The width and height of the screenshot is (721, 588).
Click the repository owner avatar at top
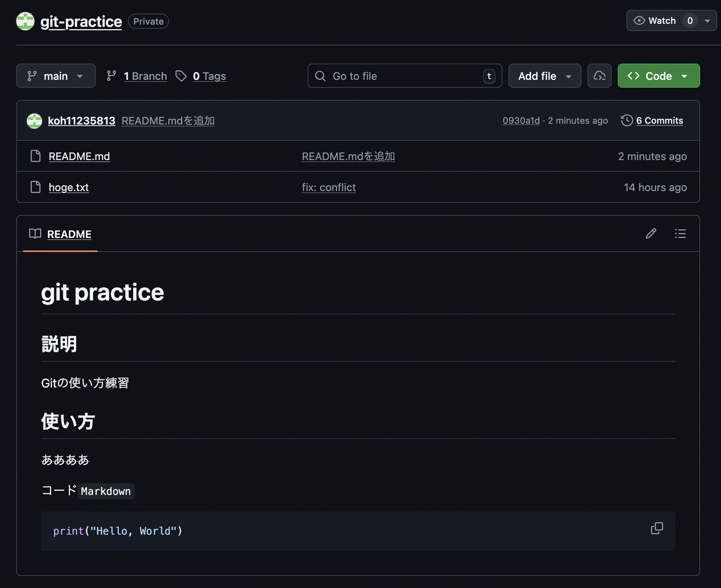point(25,21)
